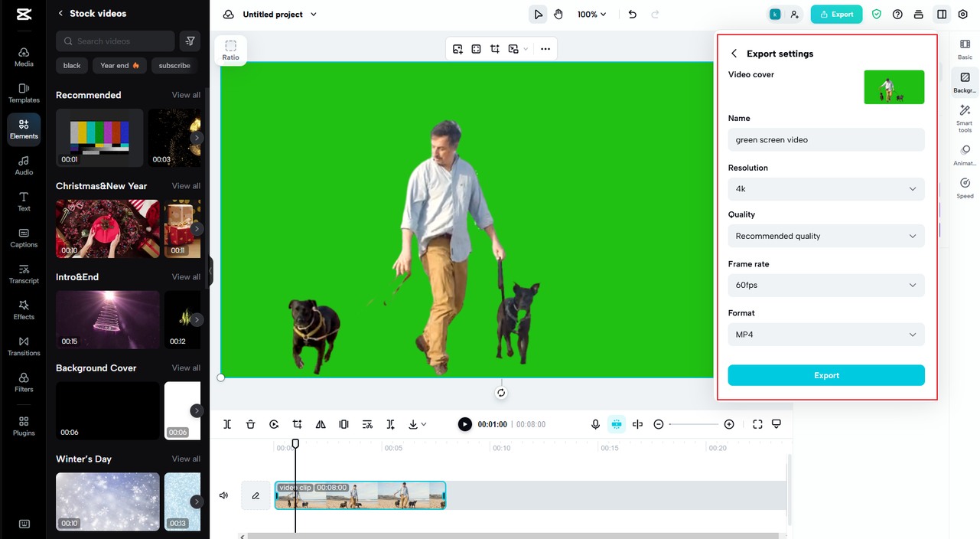The image size is (980, 539).
Task: Open the 100% zoom dropdown
Action: 591,15
